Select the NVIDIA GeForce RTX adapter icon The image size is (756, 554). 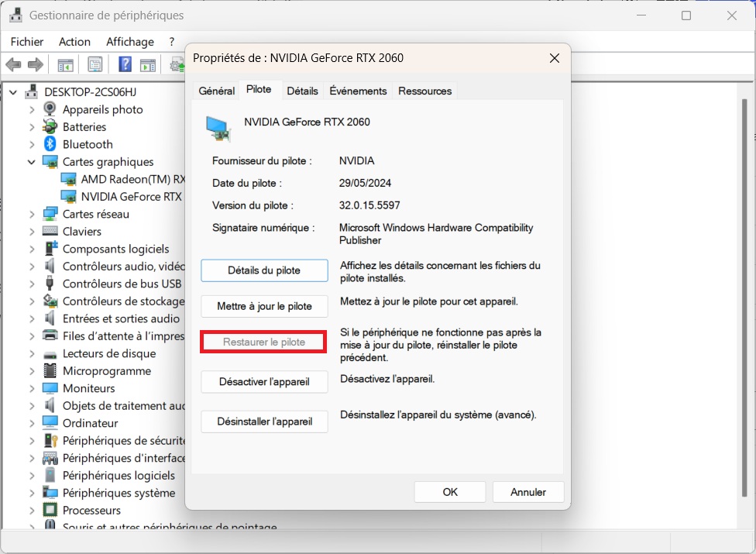(x=68, y=197)
